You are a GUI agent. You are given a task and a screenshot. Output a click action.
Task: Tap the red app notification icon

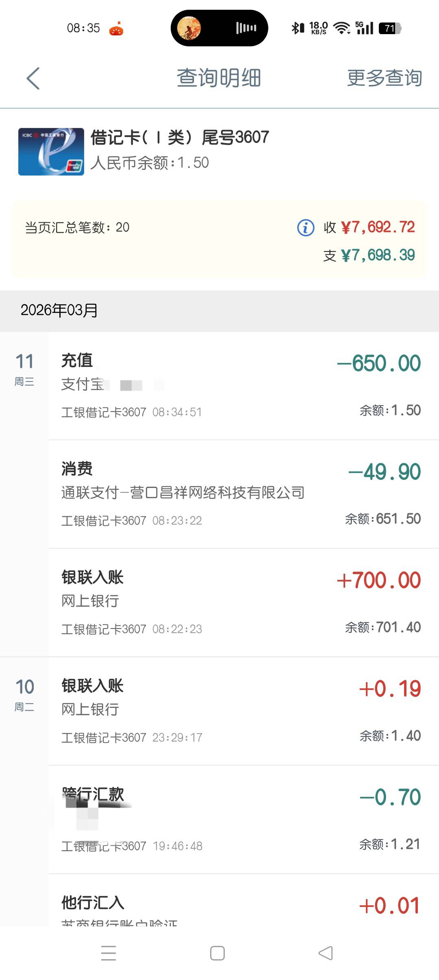point(116,29)
